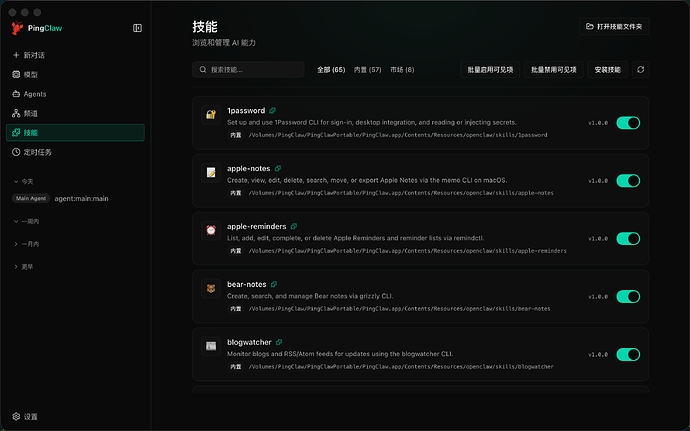The height and width of the screenshot is (431, 690).
Task: Click the folder icon in 打开技能文件夹
Action: tap(590, 26)
